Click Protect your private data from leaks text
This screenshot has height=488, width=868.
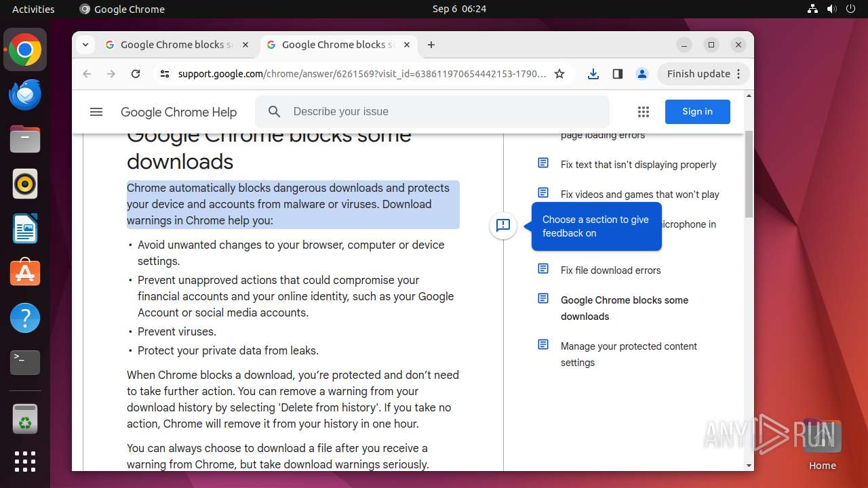(x=228, y=350)
